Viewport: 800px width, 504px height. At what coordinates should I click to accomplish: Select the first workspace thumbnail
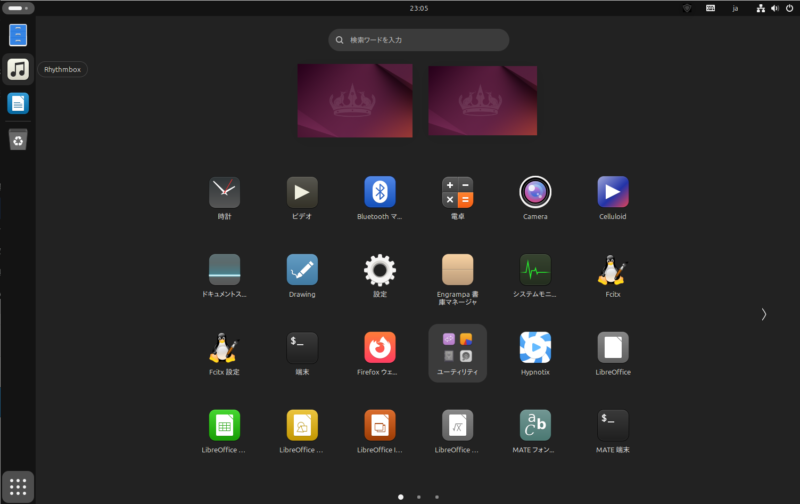(355, 101)
